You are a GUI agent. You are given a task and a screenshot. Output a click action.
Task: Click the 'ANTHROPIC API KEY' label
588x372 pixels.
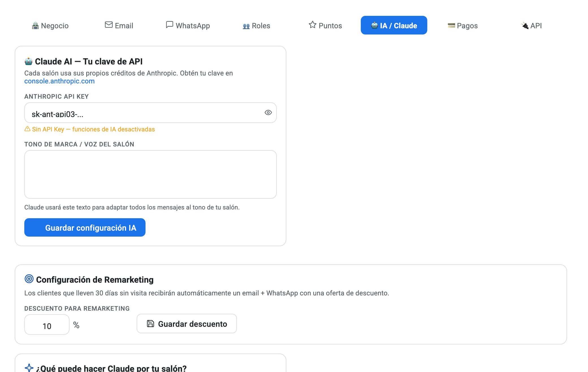57,97
